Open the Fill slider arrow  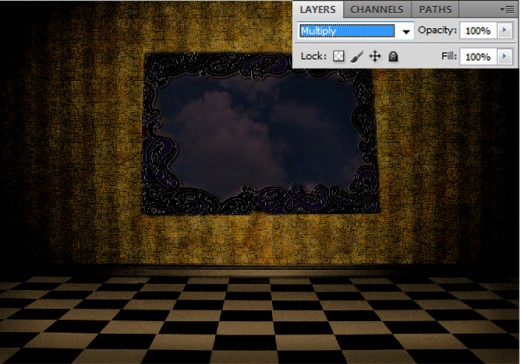click(505, 56)
